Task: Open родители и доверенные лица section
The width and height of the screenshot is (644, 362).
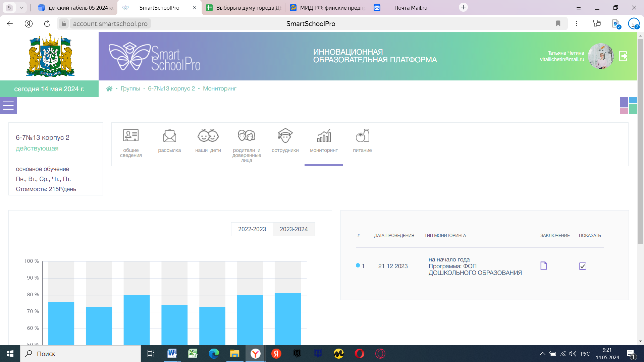Action: 247,136
